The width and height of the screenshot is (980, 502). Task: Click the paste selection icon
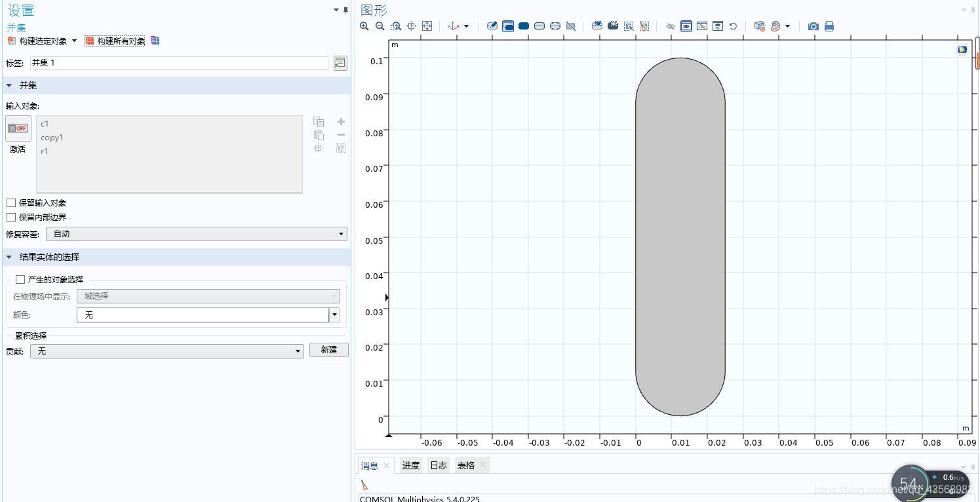point(319,135)
